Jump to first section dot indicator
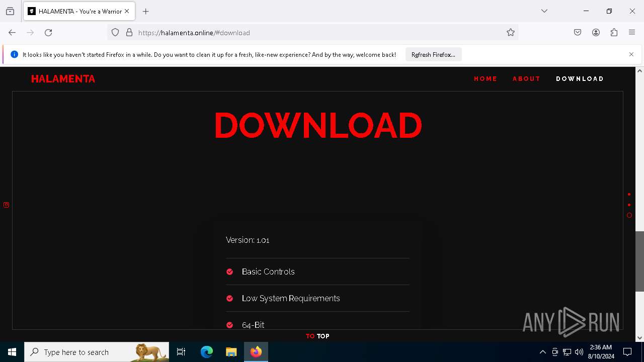This screenshot has width=644, height=362. coord(629,194)
